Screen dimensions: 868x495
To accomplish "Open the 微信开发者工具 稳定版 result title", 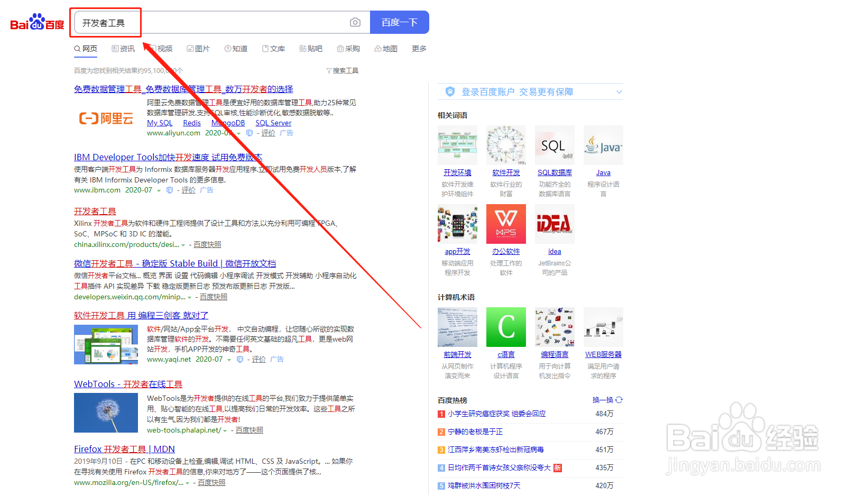I will pyautogui.click(x=175, y=263).
